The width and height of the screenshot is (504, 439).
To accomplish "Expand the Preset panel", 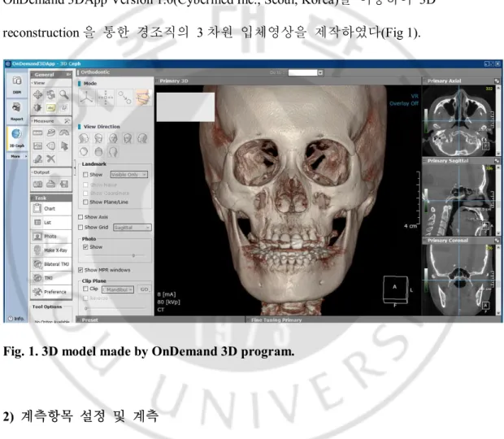I will 160,319.
